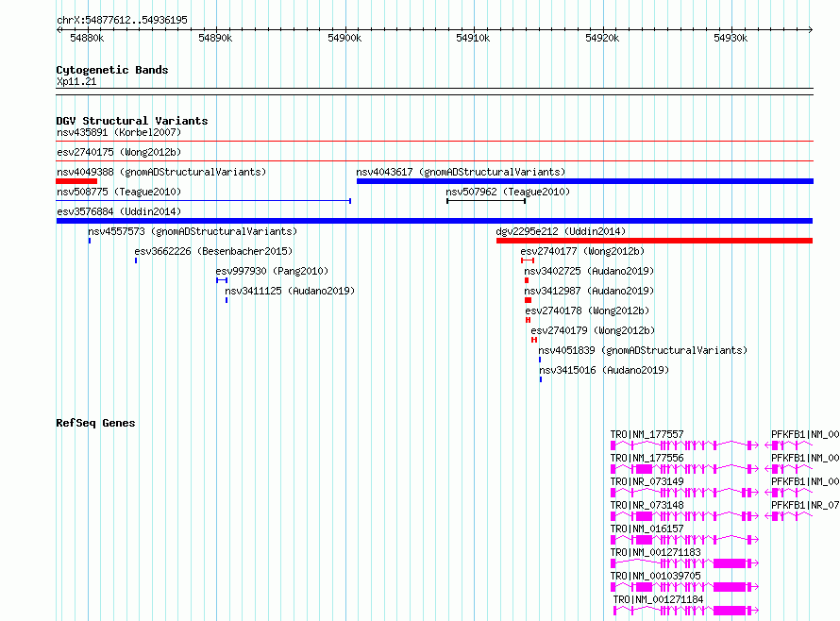Open nsv4051839 (gnomADStructuralVariants) label
The width and height of the screenshot is (840, 621).
(x=643, y=350)
